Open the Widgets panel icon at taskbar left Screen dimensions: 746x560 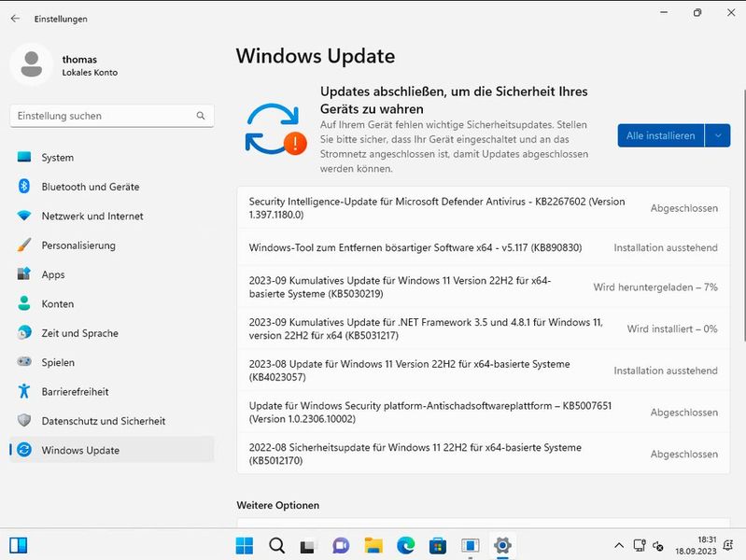(x=19, y=545)
